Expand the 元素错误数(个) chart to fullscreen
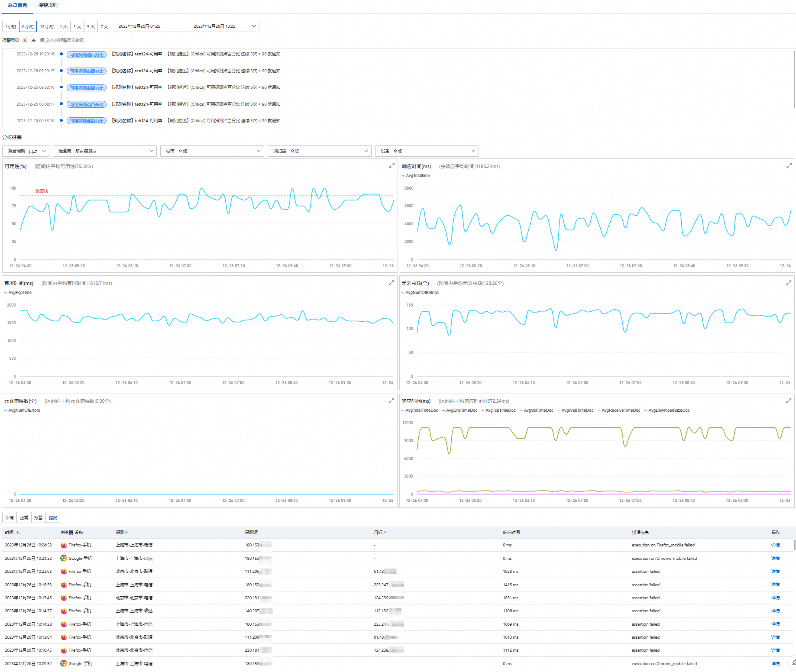The image size is (796, 672). [392, 401]
